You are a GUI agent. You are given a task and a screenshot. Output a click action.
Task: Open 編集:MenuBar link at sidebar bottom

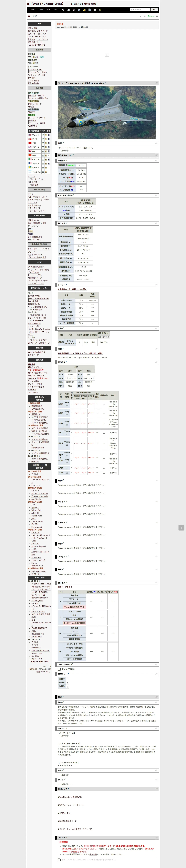[43, 672]
